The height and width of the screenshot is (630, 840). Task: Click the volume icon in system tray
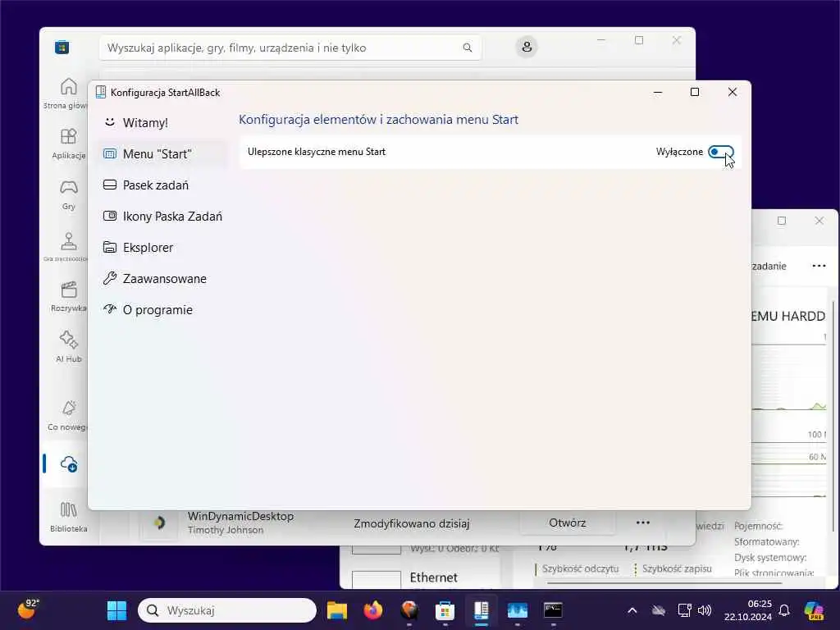pyautogui.click(x=705, y=610)
